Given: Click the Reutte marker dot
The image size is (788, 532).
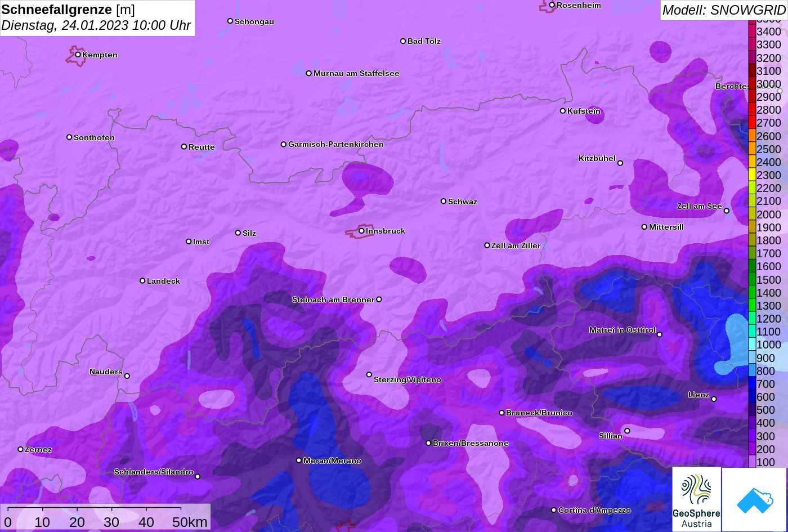Looking at the screenshot, I should click(183, 146).
